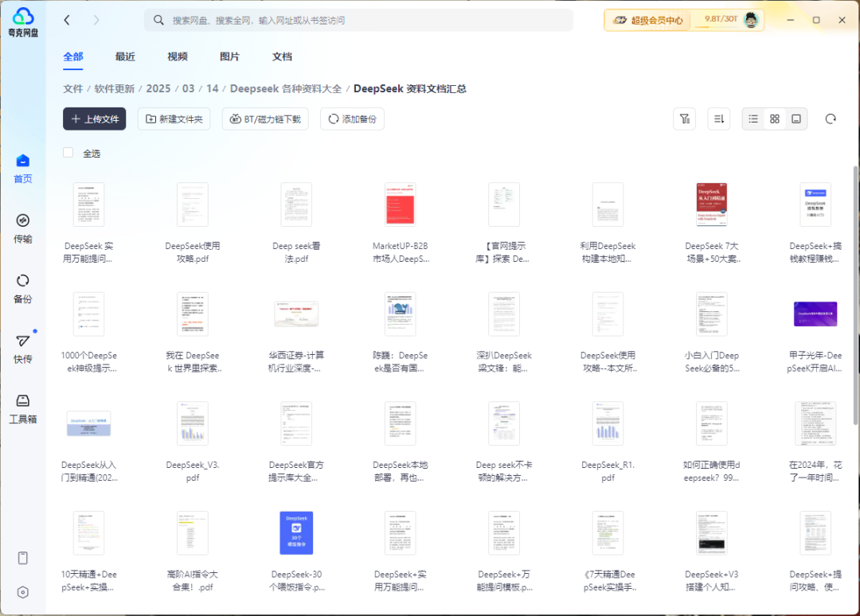The image size is (860, 616).
Task: Go forward with the right arrow
Action: coord(96,20)
